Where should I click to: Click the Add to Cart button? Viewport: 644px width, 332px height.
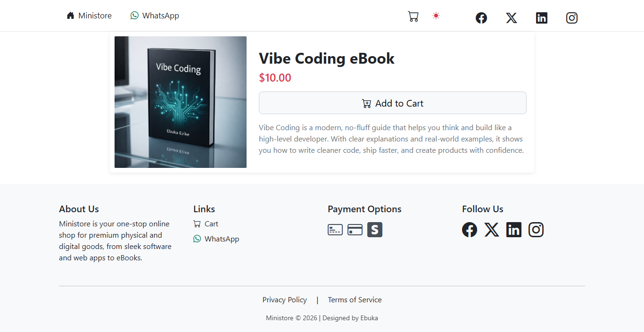tap(392, 103)
